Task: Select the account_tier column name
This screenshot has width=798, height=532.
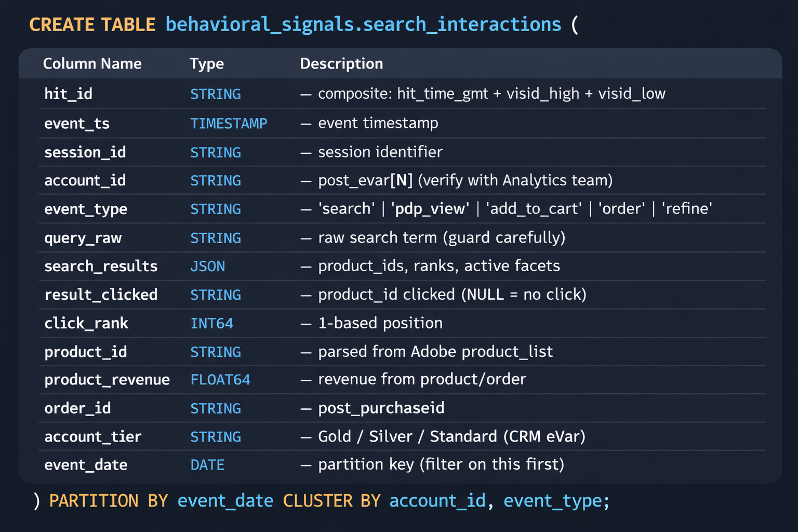Action: tap(92, 436)
